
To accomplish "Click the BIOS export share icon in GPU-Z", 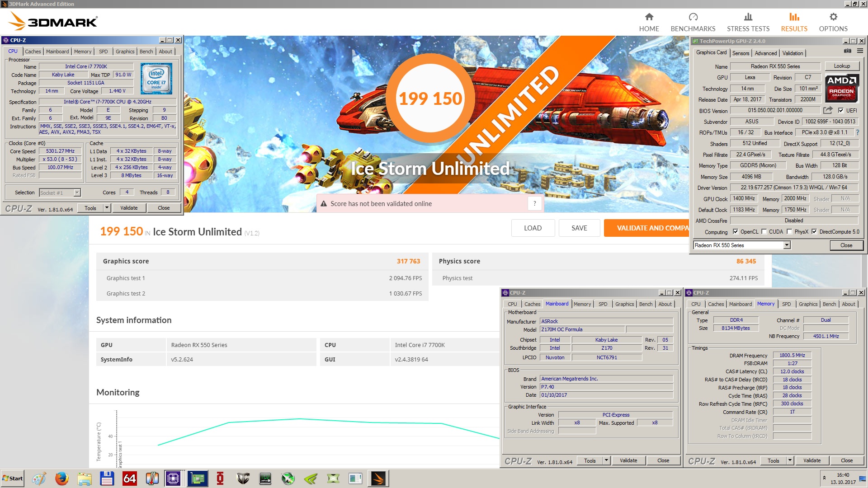I will pyautogui.click(x=828, y=110).
